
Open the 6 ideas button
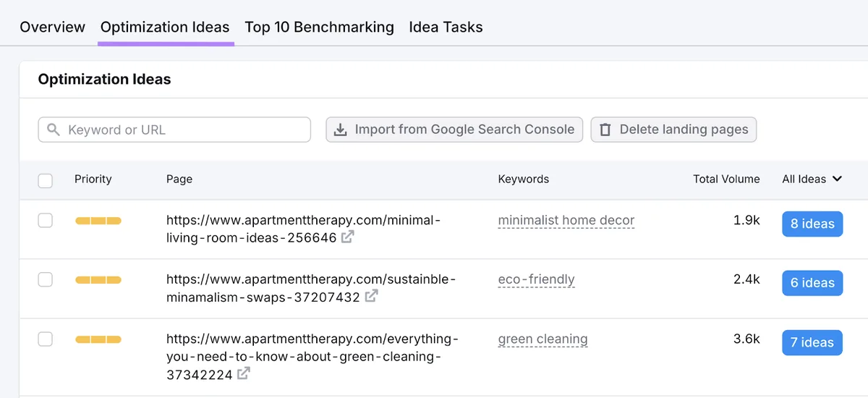812,283
